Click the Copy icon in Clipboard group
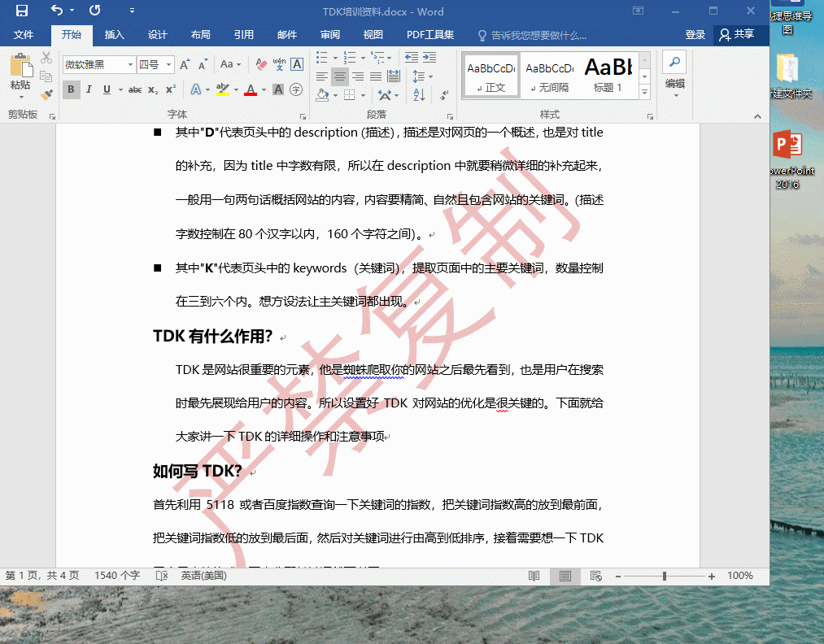 coord(46,77)
